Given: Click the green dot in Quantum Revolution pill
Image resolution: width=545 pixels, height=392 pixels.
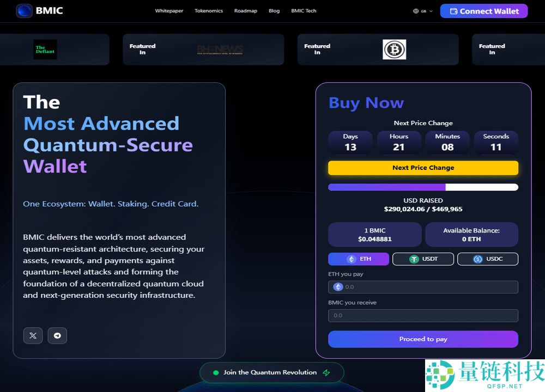Looking at the screenshot, I should click(x=216, y=372).
